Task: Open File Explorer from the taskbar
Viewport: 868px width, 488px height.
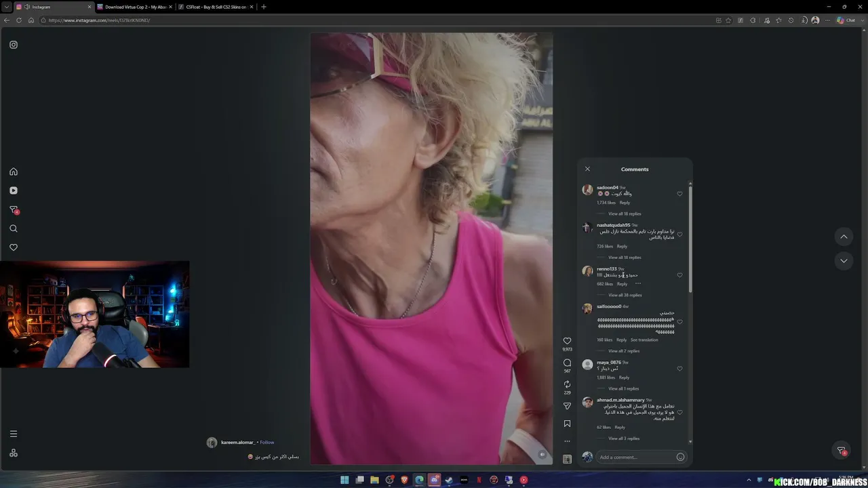Action: click(x=374, y=480)
